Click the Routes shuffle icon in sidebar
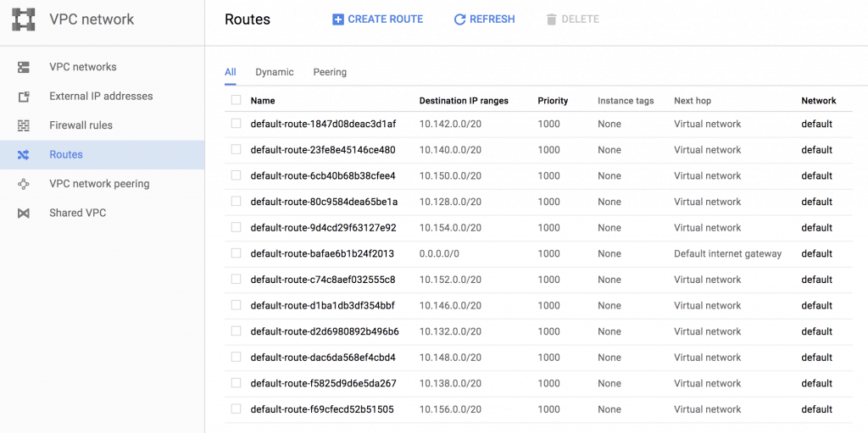This screenshot has width=868, height=433. pyautogui.click(x=23, y=154)
